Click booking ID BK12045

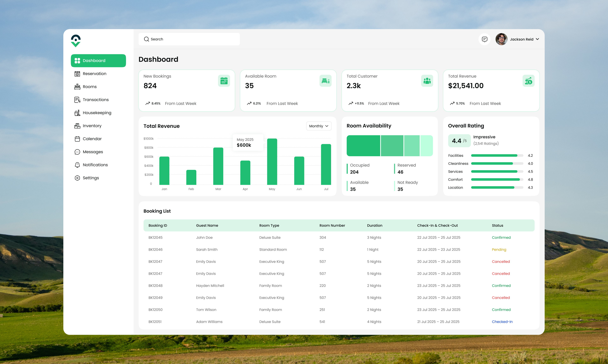[x=155, y=237]
